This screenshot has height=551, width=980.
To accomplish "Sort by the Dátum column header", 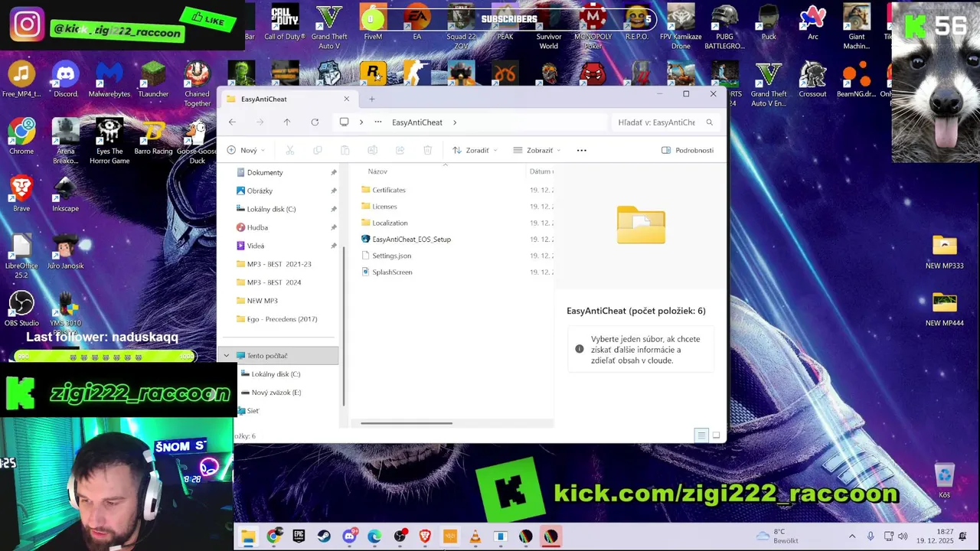I will point(540,171).
